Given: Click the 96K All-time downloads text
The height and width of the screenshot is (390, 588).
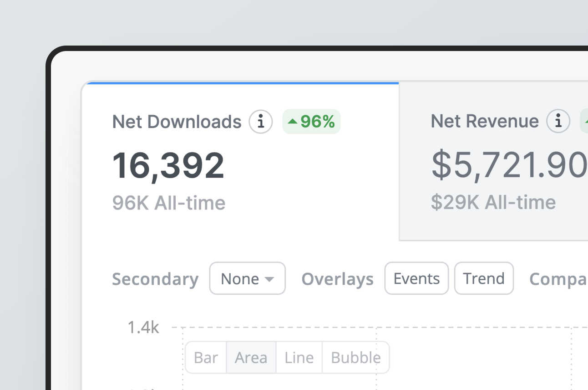Looking at the screenshot, I should [x=169, y=203].
